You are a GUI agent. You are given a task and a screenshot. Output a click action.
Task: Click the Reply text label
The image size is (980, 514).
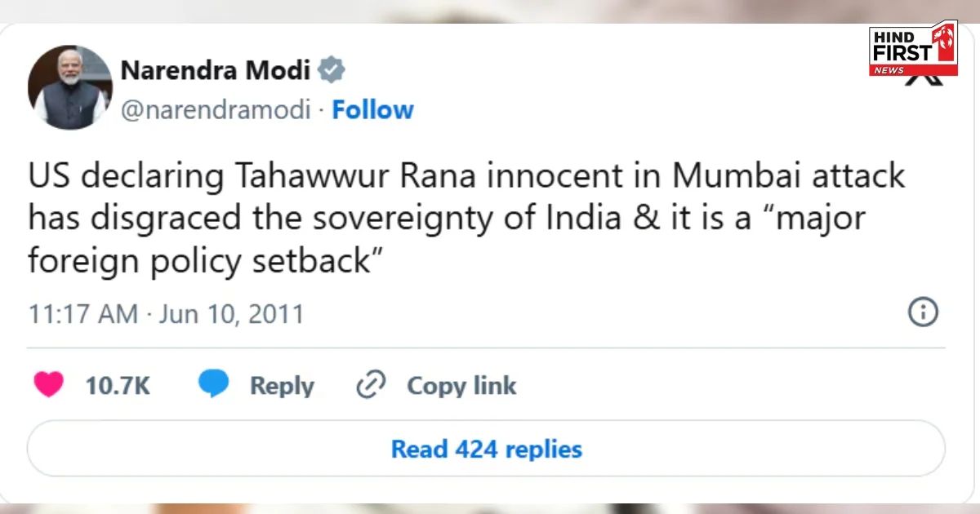click(282, 386)
